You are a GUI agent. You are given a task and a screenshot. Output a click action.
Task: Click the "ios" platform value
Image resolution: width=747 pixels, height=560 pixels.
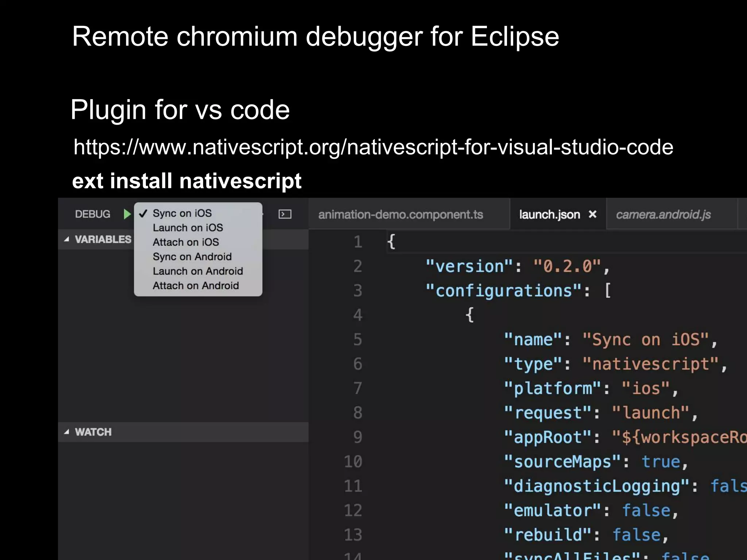pos(646,389)
